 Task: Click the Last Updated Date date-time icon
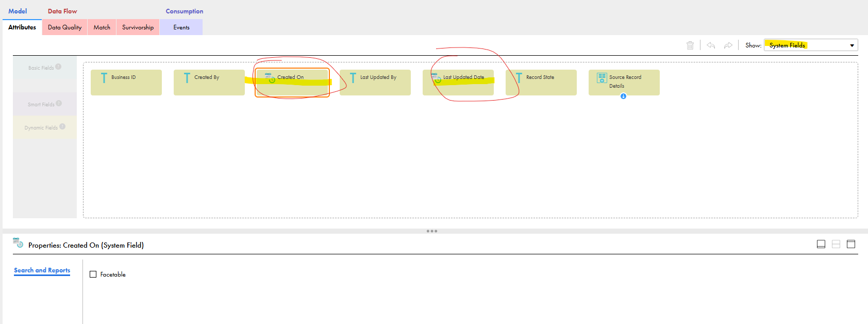pos(436,78)
